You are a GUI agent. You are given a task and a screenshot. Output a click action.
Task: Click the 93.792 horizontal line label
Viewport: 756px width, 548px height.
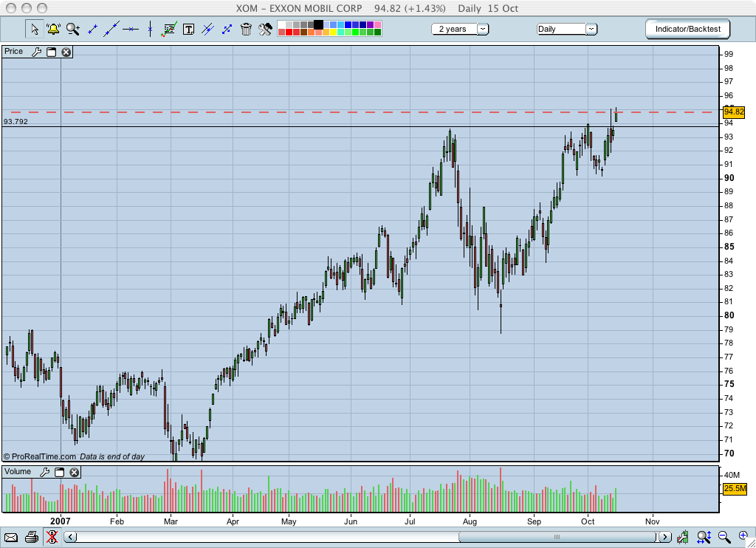(x=16, y=122)
